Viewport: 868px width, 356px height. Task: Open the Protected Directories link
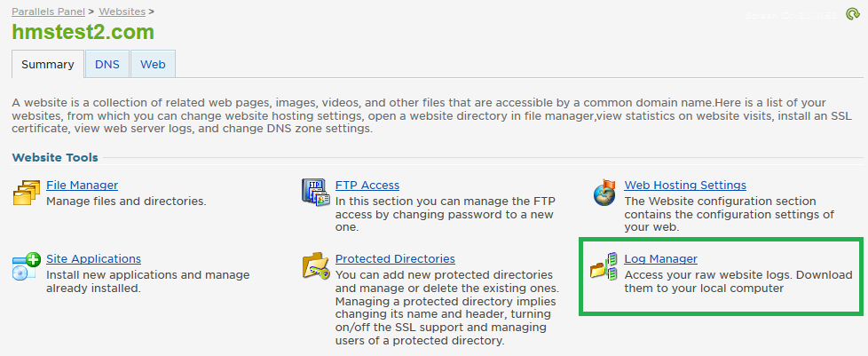pyautogui.click(x=395, y=258)
